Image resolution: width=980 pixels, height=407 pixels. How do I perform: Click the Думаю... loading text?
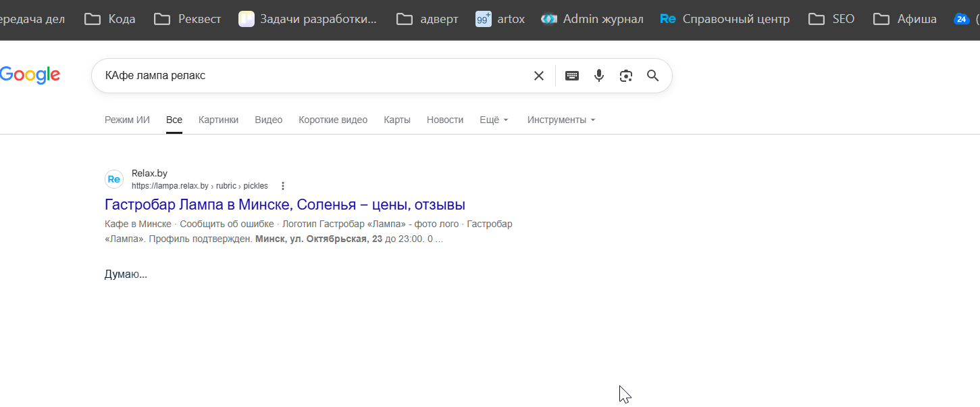126,274
